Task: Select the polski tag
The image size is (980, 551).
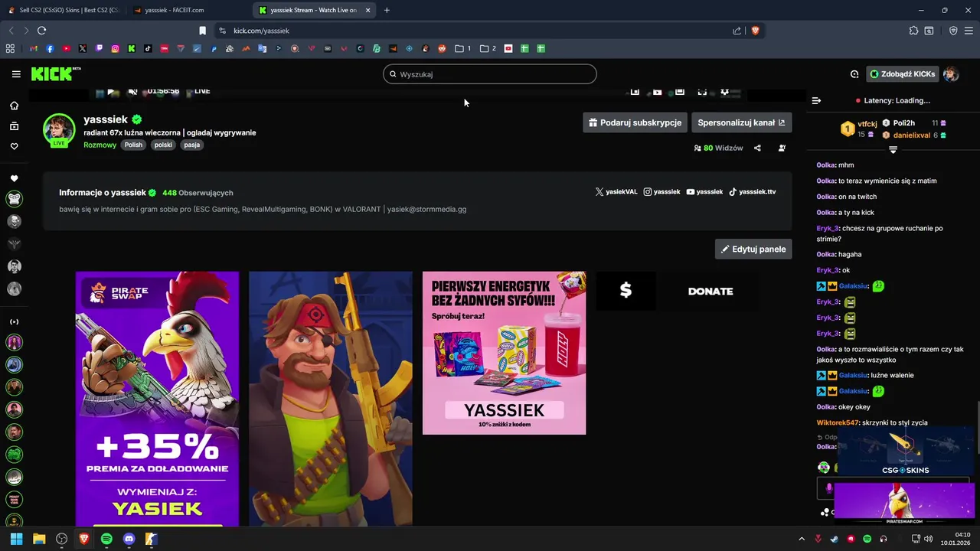Action: pos(163,145)
